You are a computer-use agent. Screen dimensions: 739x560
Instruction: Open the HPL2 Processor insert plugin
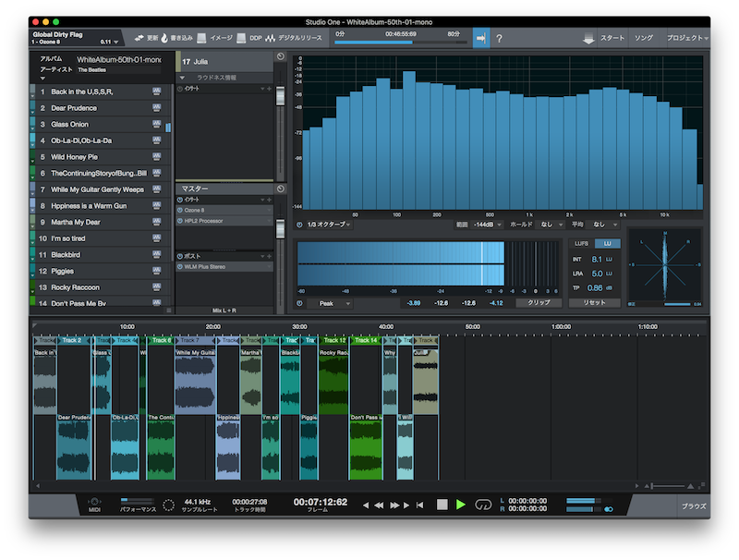tap(224, 221)
